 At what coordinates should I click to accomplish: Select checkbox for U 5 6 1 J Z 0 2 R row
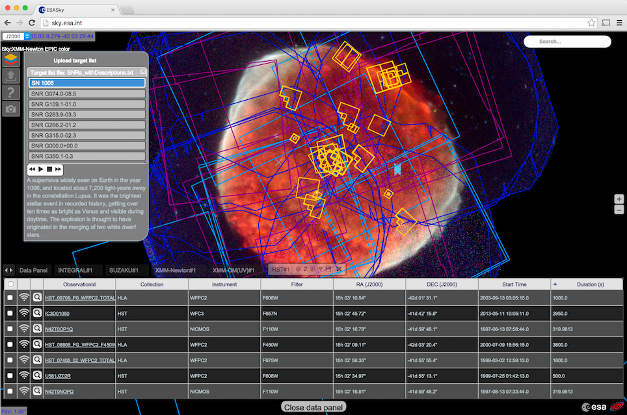[x=10, y=373]
